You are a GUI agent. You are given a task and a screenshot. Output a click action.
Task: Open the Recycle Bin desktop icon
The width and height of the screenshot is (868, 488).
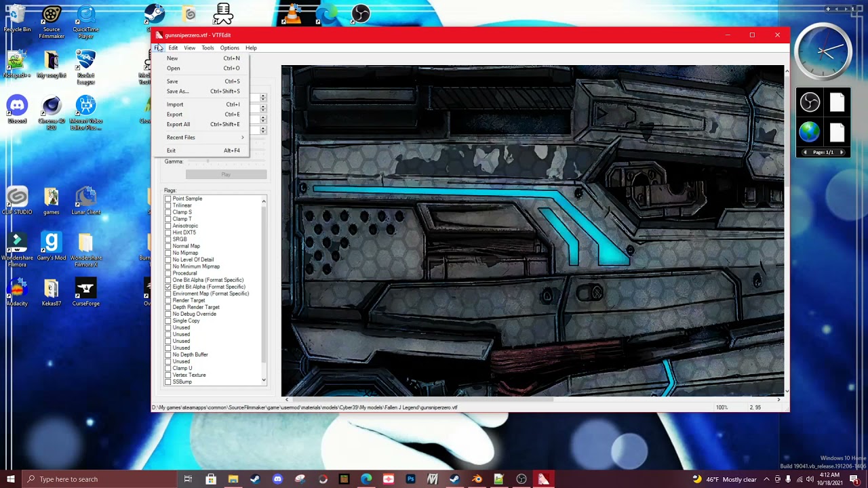(x=17, y=19)
